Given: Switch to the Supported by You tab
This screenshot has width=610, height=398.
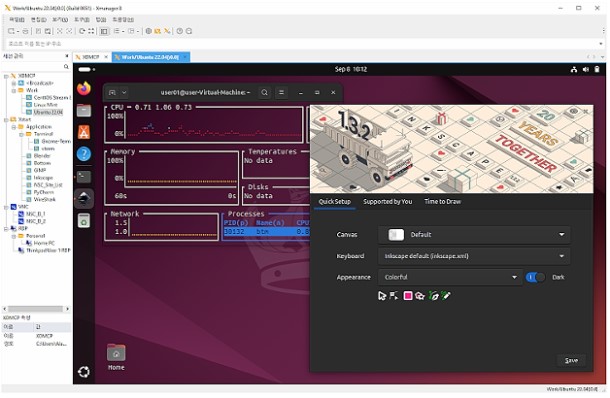Looking at the screenshot, I should click(387, 202).
